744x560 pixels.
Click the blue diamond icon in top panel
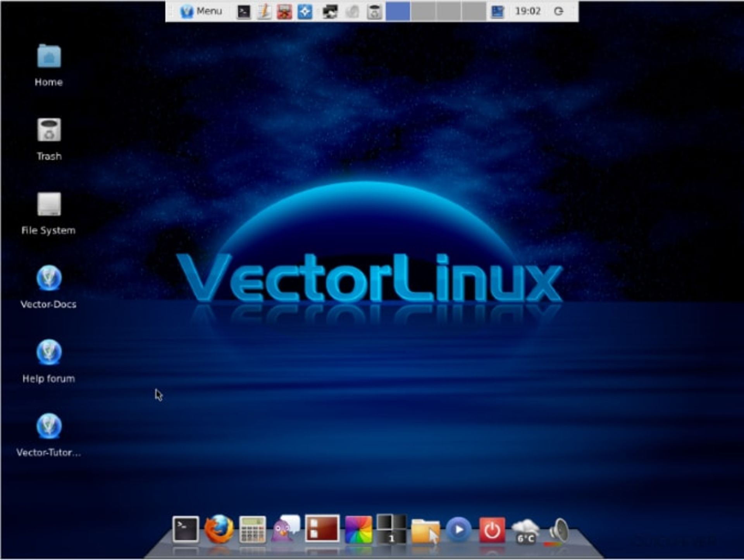(x=306, y=12)
